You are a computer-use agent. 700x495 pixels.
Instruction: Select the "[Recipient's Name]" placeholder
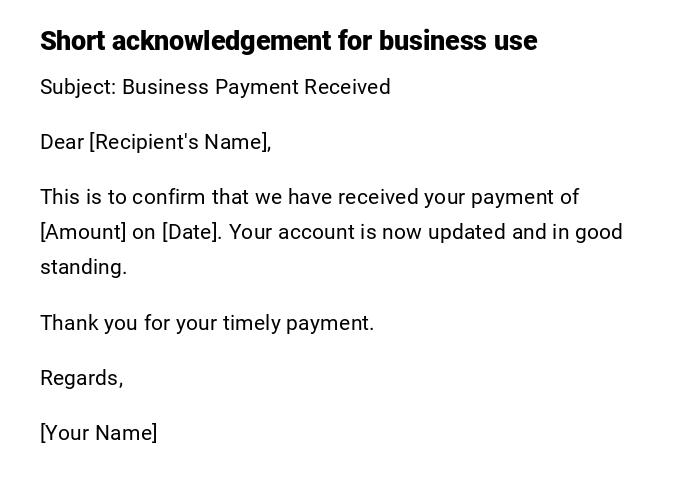[x=180, y=142]
